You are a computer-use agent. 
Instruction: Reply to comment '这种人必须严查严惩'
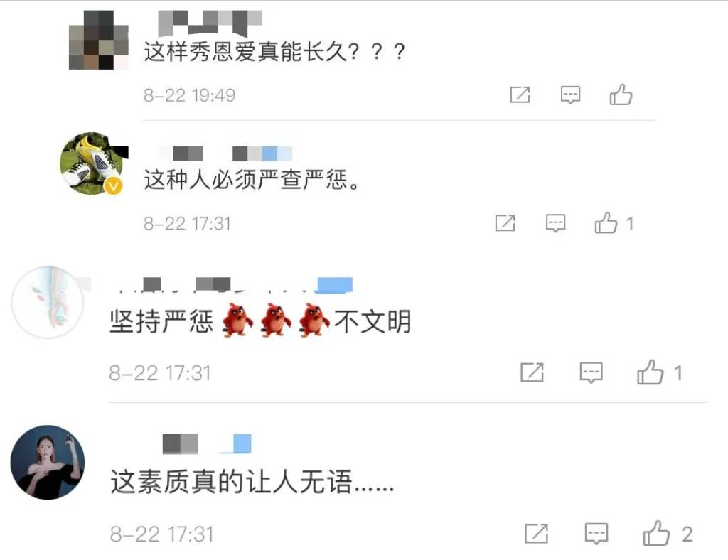coord(555,223)
